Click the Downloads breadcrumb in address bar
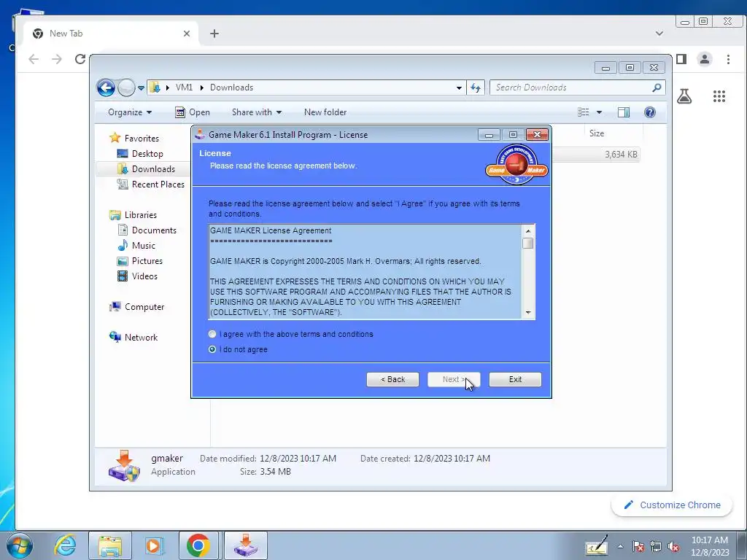This screenshot has height=560, width=747. point(231,87)
